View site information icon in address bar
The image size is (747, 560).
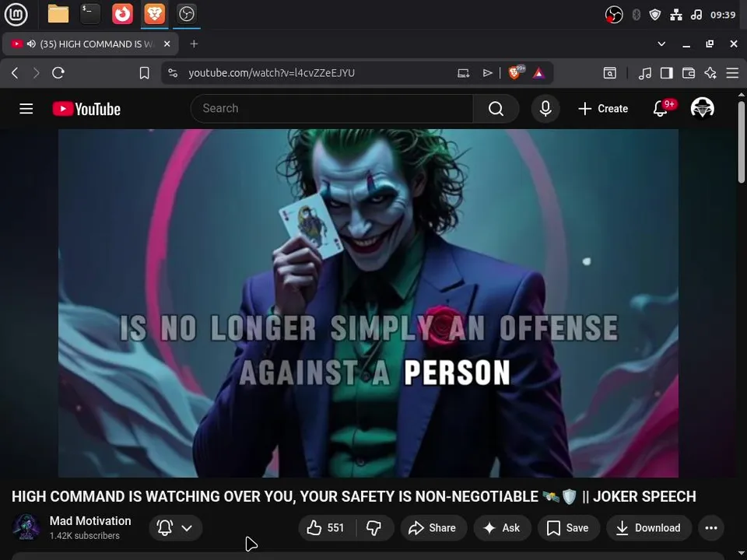click(x=173, y=73)
